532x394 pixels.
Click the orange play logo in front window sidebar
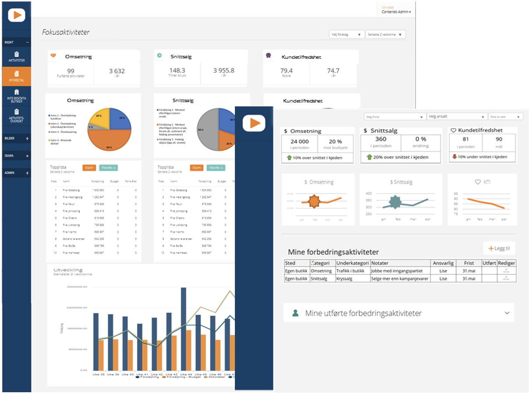tap(254, 123)
